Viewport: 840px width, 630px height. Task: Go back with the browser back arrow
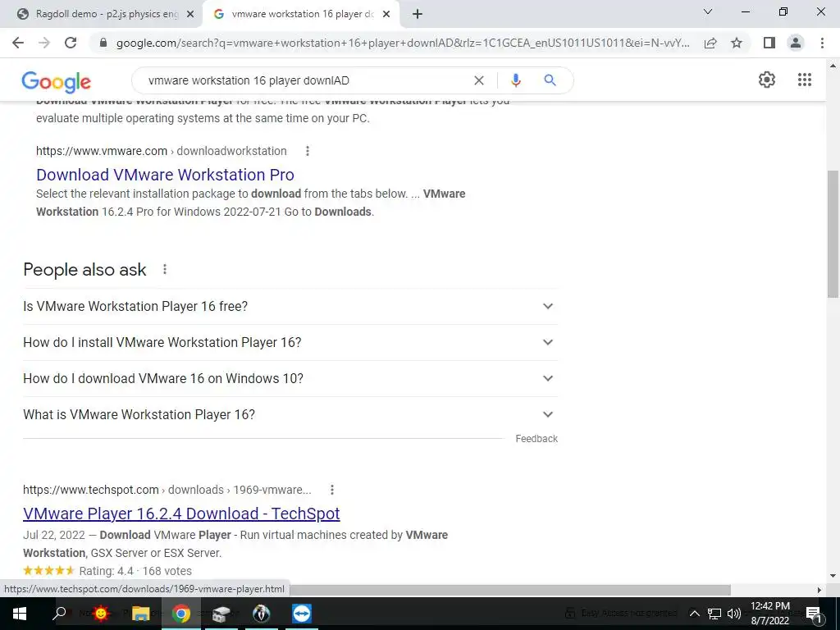click(18, 43)
